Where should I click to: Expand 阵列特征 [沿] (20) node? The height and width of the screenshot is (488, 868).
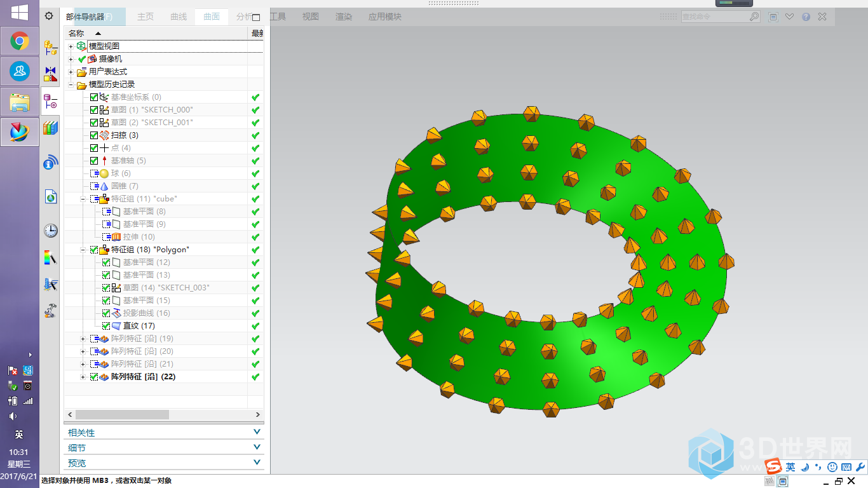pyautogui.click(x=83, y=351)
